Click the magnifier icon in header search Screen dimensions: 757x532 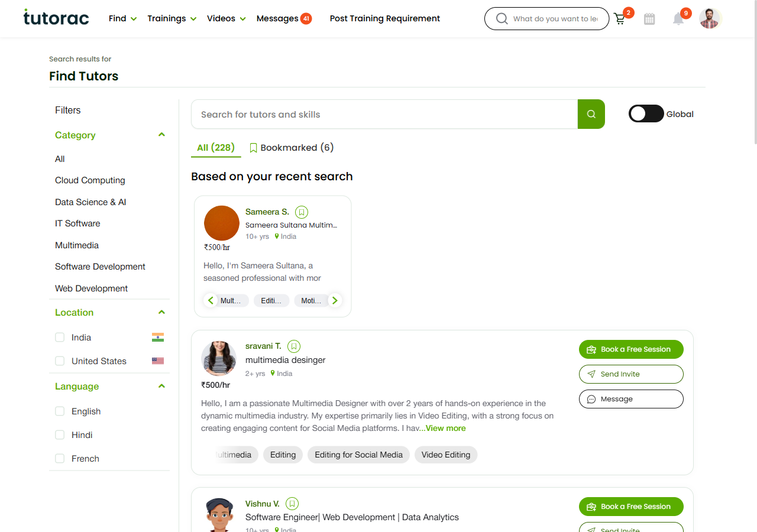502,19
